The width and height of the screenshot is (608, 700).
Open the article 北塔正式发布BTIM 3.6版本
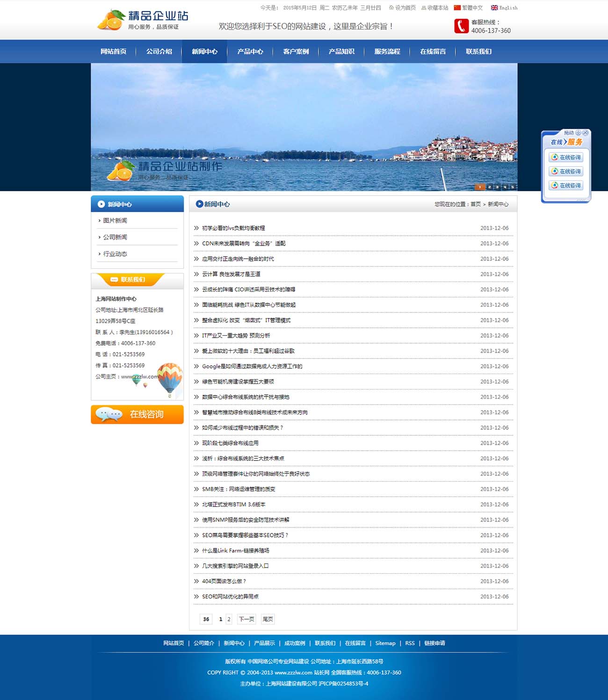[234, 505]
